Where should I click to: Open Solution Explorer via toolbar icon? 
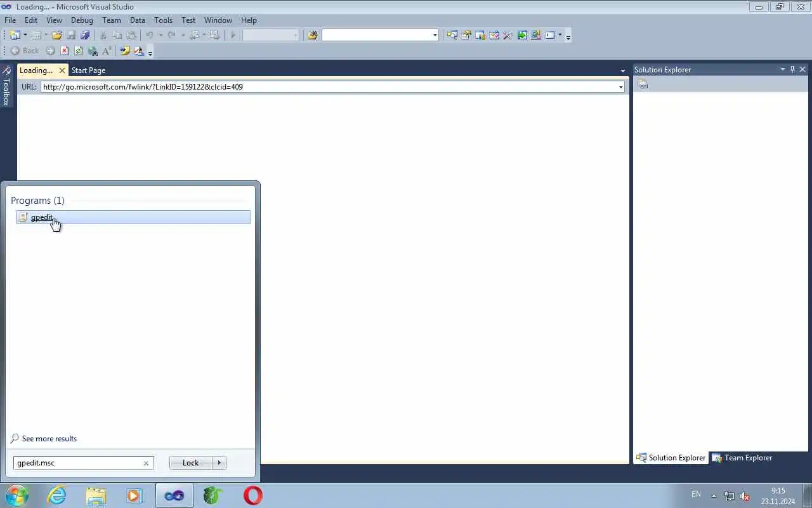[x=452, y=36]
